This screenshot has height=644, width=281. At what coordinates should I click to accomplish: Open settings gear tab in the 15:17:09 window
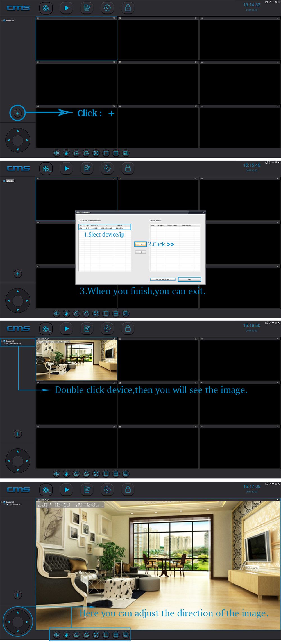(107, 490)
